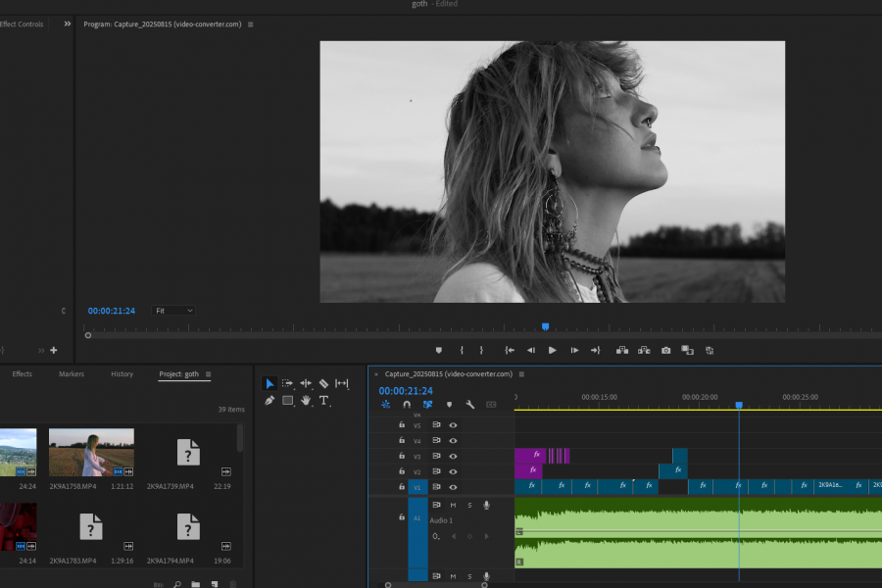Open the History tab
882x588 pixels.
pyautogui.click(x=122, y=374)
